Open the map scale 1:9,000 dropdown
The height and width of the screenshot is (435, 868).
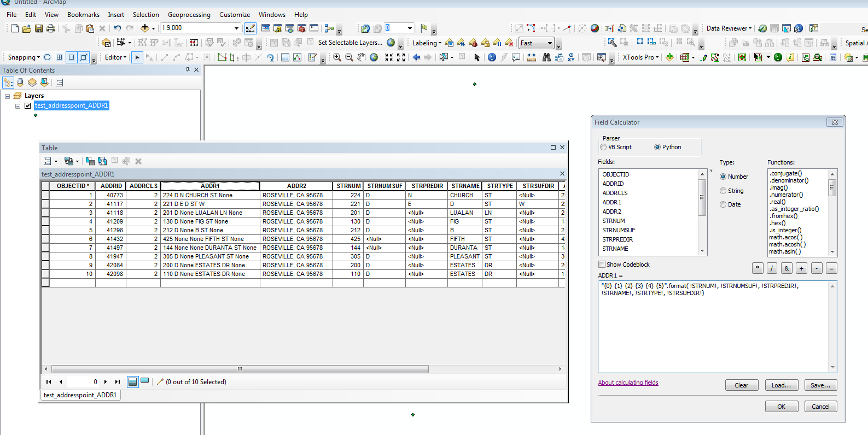point(236,28)
